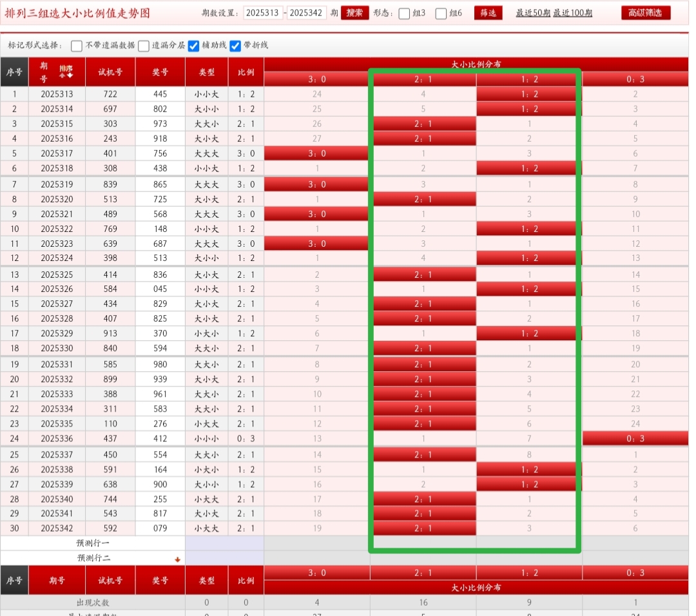The image size is (696, 616).
Task: Click prize number 802 in row 2
Action: pyautogui.click(x=160, y=109)
